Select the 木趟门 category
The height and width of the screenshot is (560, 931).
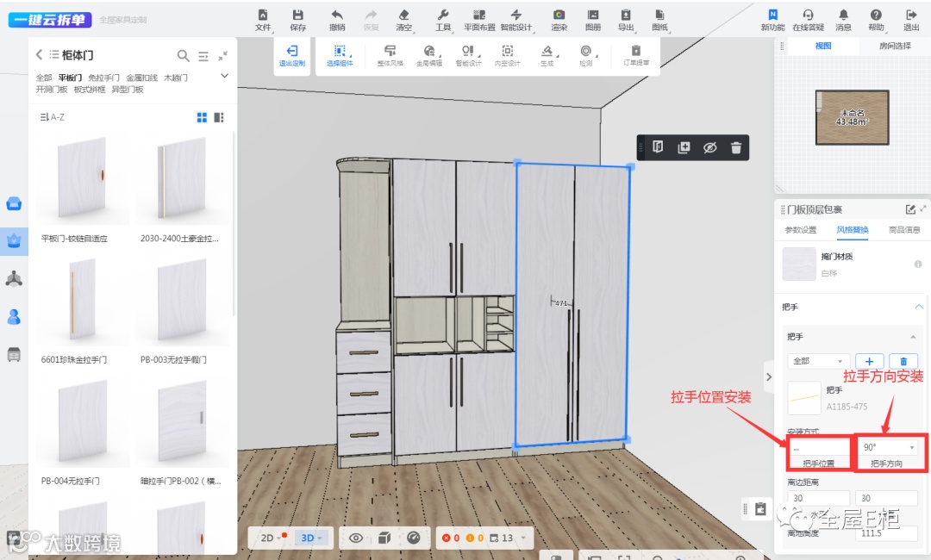coord(176,78)
